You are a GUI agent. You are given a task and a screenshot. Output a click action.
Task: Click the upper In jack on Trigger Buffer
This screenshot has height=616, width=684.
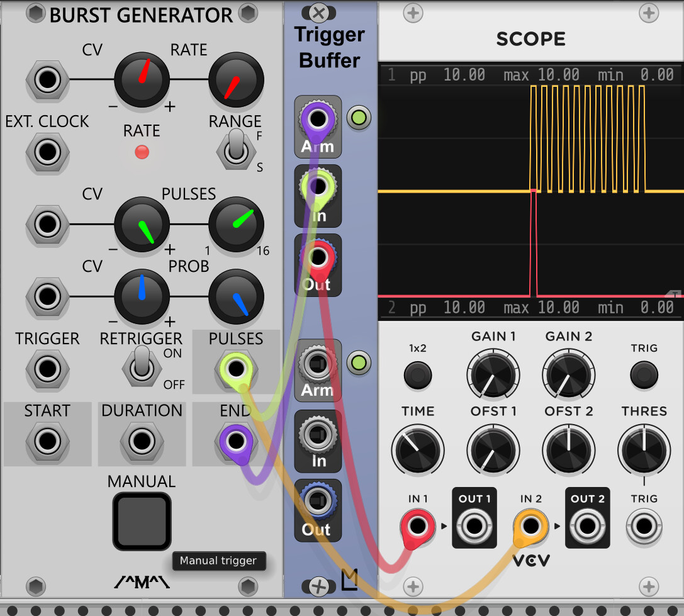pyautogui.click(x=318, y=188)
